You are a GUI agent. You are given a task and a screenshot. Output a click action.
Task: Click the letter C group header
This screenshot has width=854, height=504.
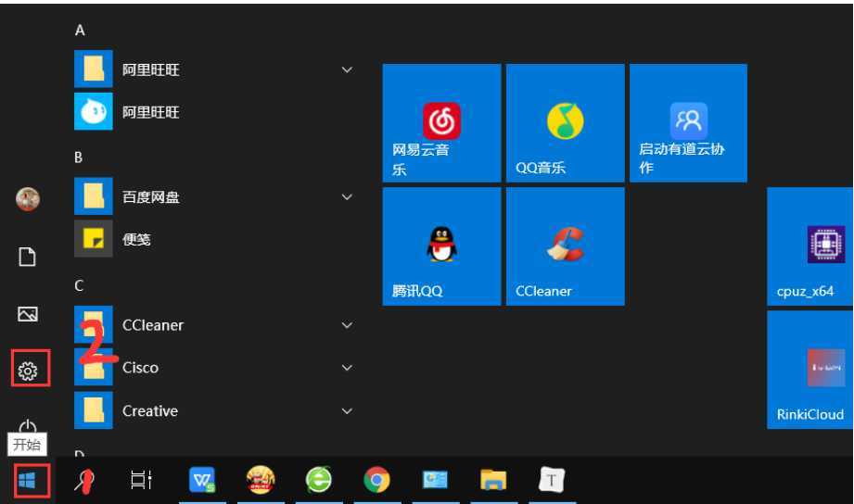(79, 285)
